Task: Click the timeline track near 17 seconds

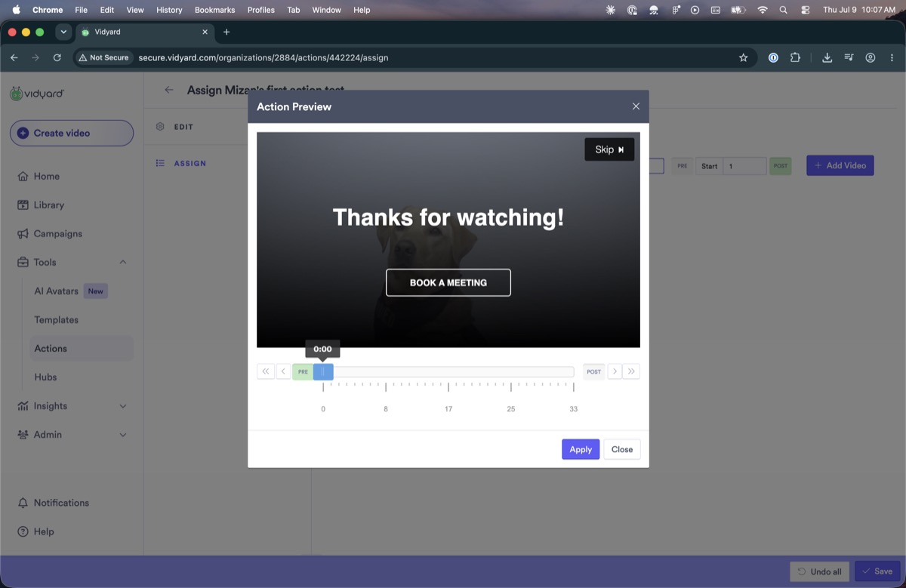Action: coord(448,371)
